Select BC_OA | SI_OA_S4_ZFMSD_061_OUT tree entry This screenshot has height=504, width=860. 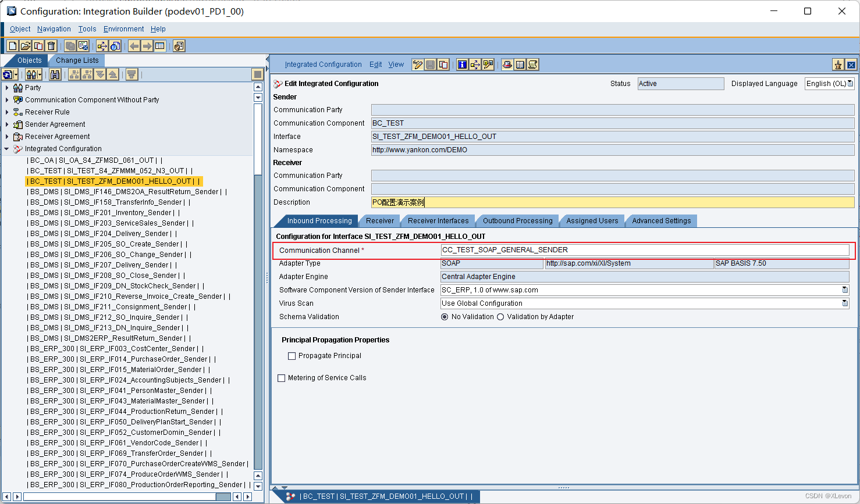click(x=95, y=160)
